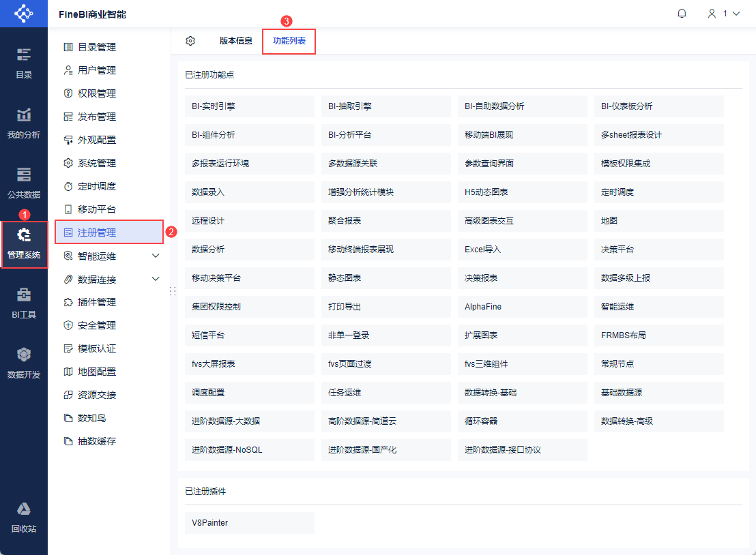Click the BI-仪表板分析 feature item
This screenshot has height=555, width=756.
point(659,106)
